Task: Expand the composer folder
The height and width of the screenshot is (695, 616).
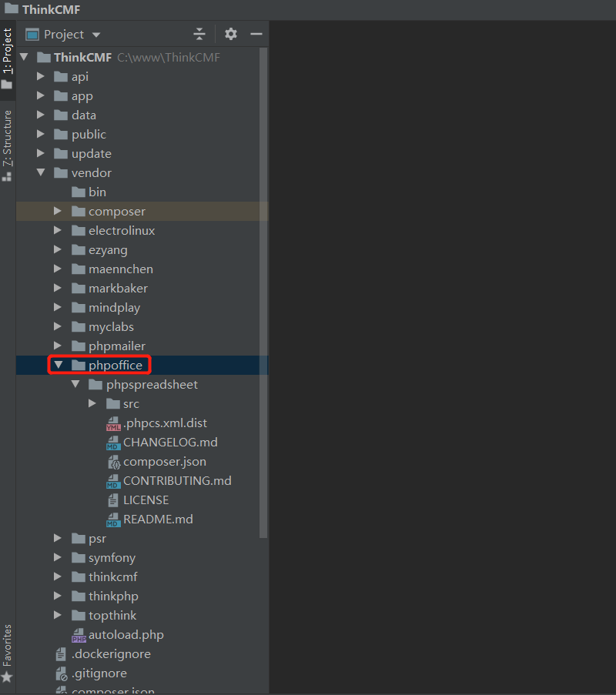Action: click(x=58, y=211)
